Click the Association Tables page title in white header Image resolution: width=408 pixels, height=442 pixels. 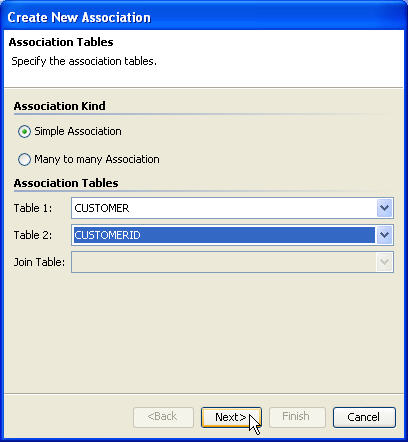(x=61, y=42)
